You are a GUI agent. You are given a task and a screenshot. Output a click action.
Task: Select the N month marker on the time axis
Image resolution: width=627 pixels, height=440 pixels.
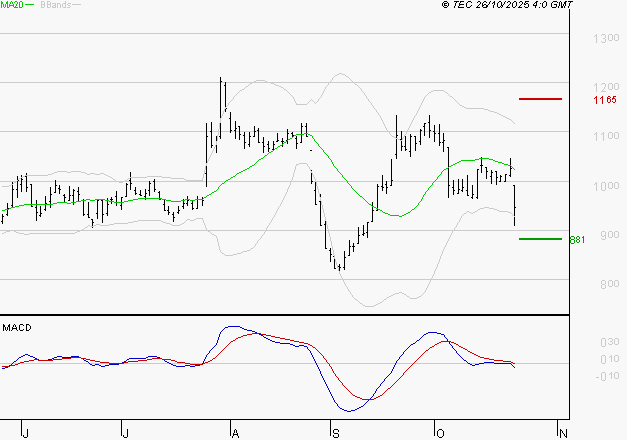point(563,432)
